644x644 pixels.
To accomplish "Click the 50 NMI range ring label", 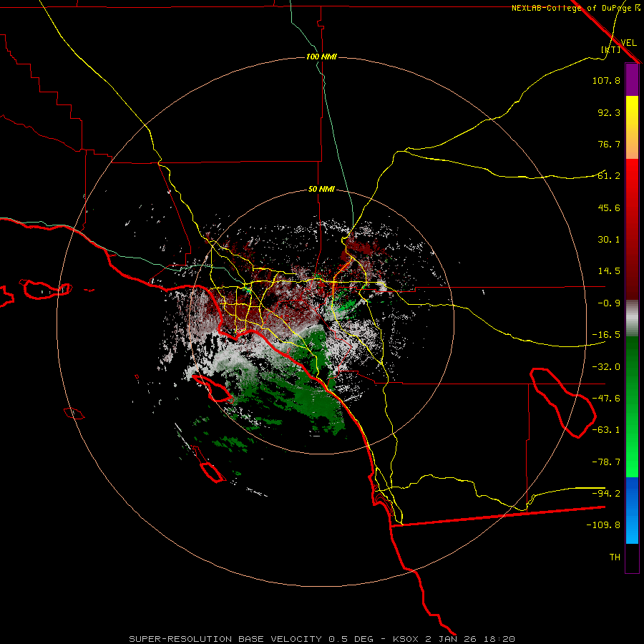I will click(321, 189).
